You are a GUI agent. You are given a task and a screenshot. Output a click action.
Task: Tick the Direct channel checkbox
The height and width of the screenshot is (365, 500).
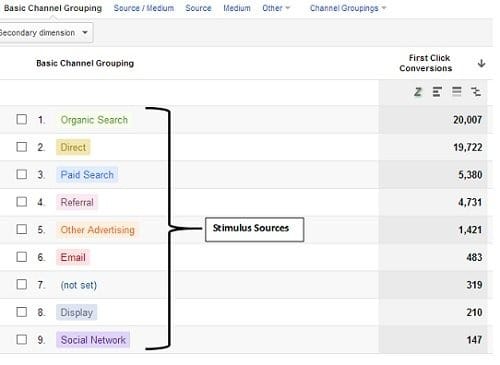(x=22, y=147)
